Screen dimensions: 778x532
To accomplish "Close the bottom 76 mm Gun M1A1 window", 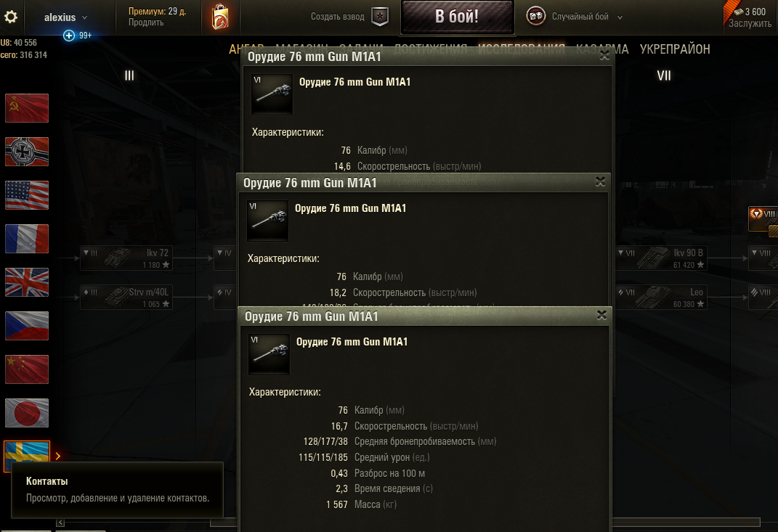I will click(602, 315).
